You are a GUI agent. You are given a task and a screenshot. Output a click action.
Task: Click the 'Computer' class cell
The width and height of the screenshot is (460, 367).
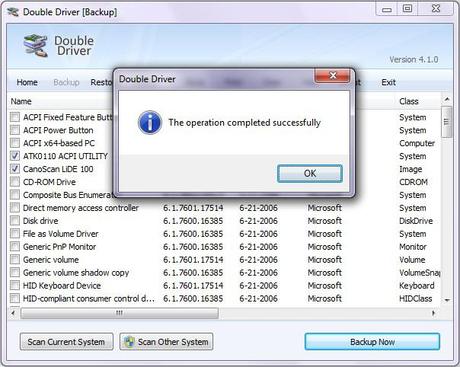tap(417, 143)
